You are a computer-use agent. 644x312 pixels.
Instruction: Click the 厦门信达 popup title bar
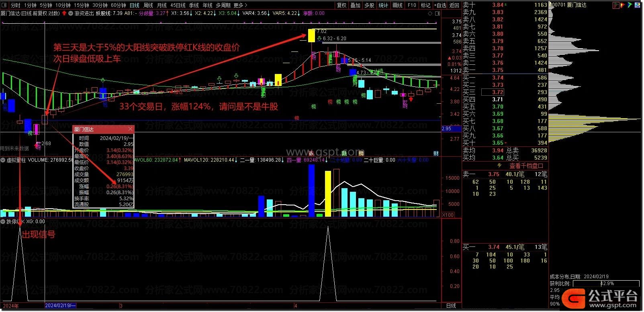[x=103, y=129]
